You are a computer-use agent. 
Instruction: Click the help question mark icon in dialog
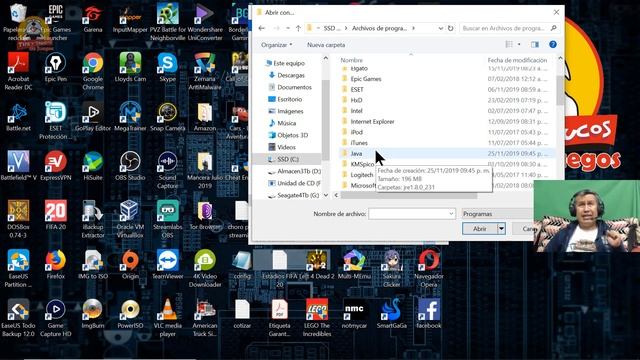[553, 44]
